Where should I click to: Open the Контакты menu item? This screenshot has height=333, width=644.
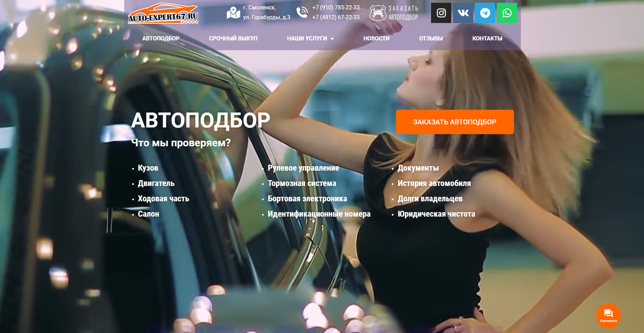[487, 39]
